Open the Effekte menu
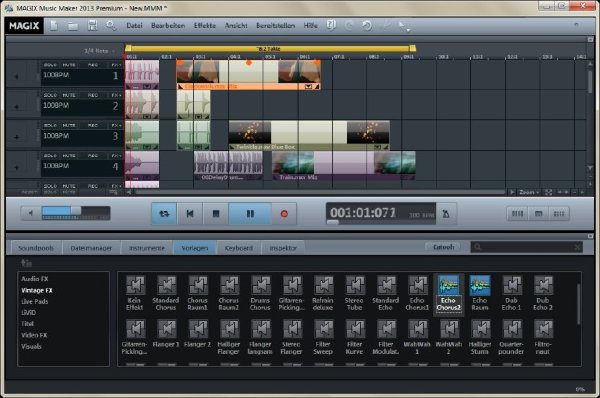This screenshot has height=398, width=600. [x=205, y=26]
